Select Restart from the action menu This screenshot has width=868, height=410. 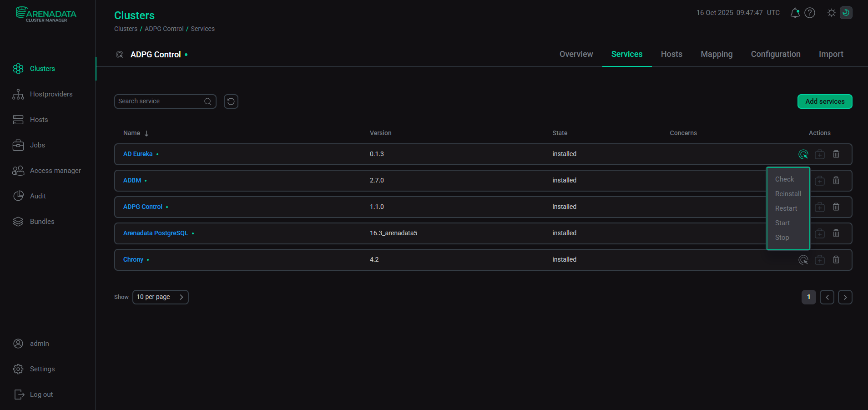[786, 208]
